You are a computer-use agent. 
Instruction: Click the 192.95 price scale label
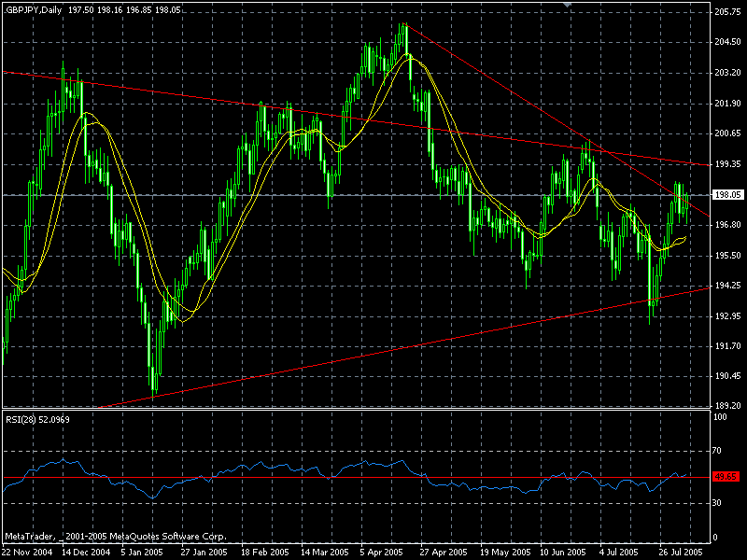click(x=727, y=315)
